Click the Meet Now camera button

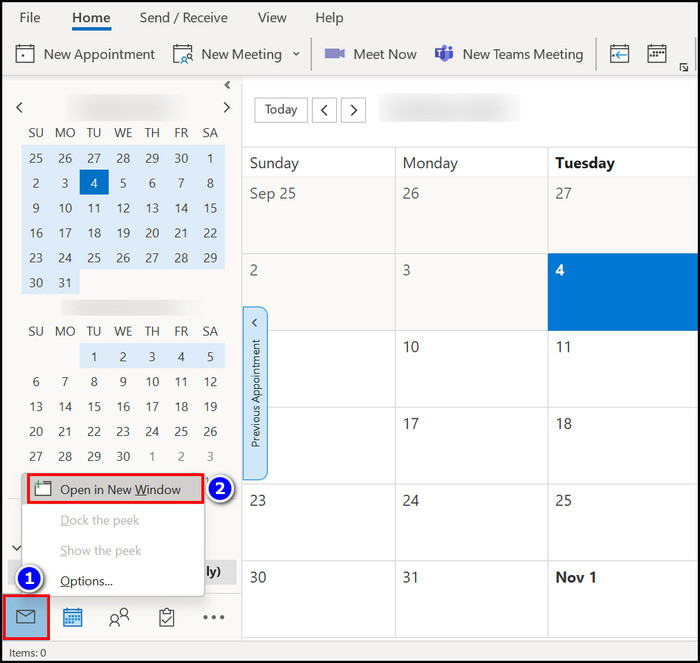tap(370, 54)
